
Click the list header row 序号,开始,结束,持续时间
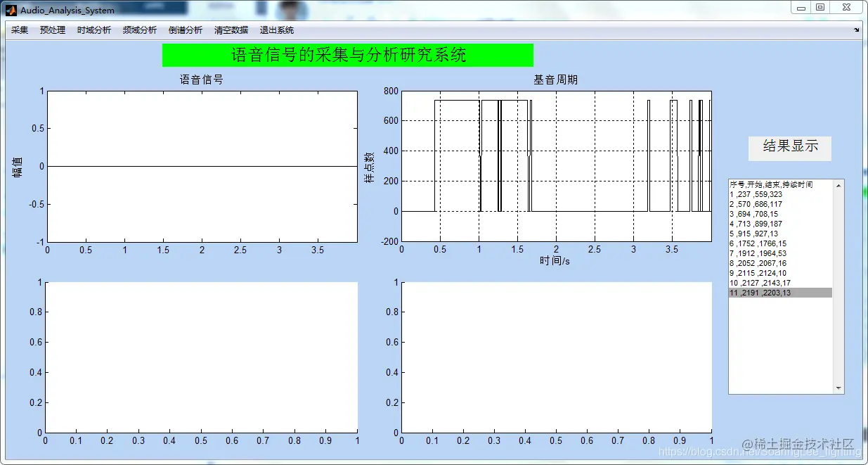[780, 184]
